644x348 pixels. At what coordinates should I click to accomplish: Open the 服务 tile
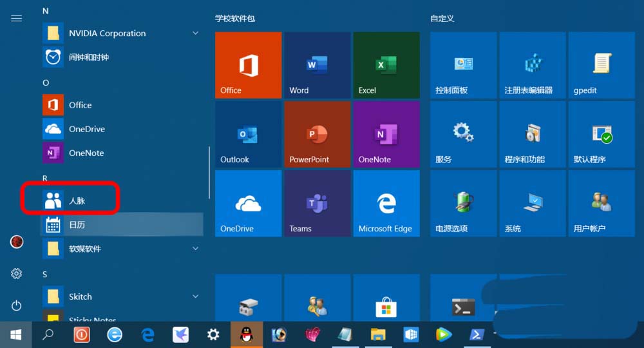point(463,134)
